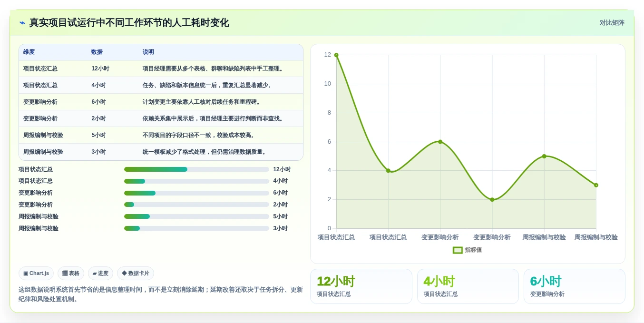Click the 维度 column header
The width and height of the screenshot is (644, 323).
tap(29, 52)
